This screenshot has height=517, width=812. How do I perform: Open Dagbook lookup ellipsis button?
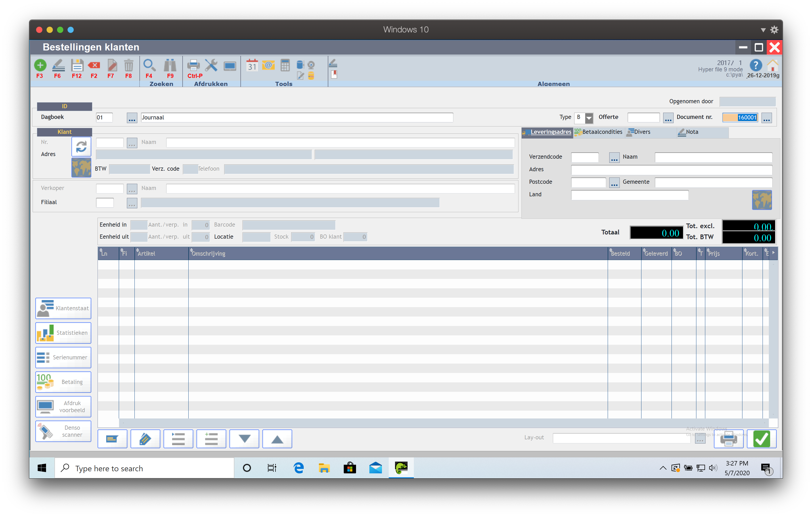tap(132, 118)
